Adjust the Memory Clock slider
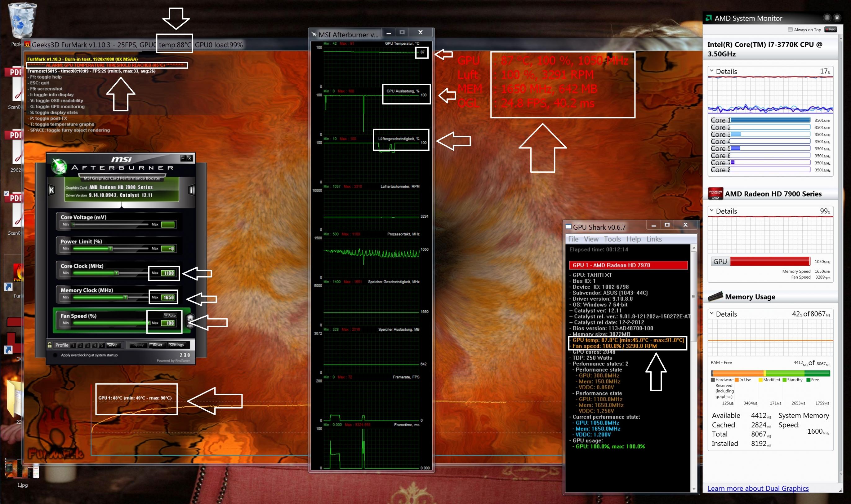The width and height of the screenshot is (851, 504). [111, 298]
